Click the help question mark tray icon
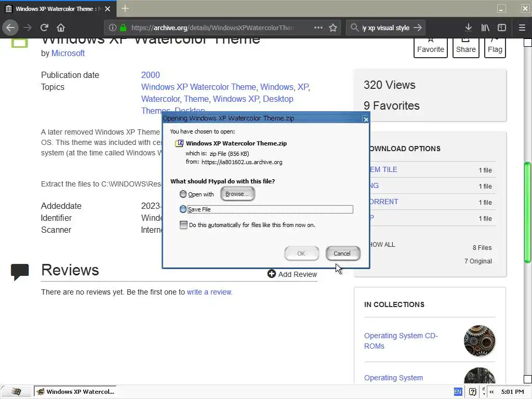532x399 pixels. (473, 392)
